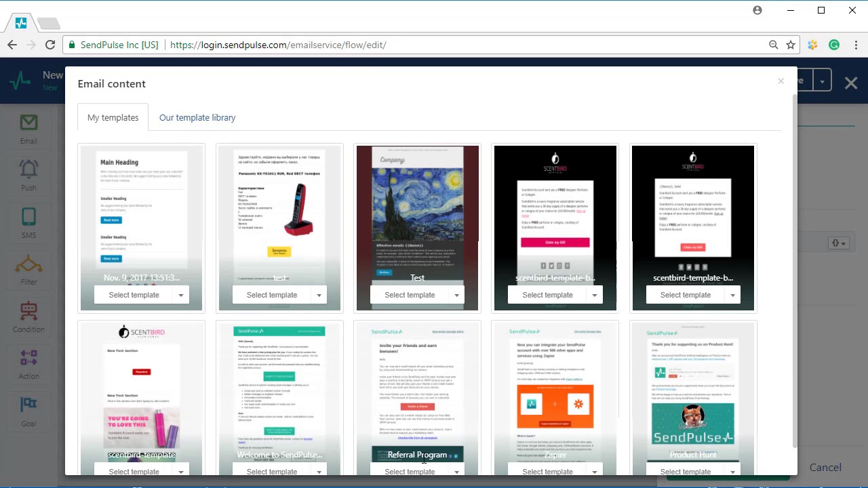The width and height of the screenshot is (868, 488).
Task: Select template under Zapier card
Action: (x=548, y=470)
